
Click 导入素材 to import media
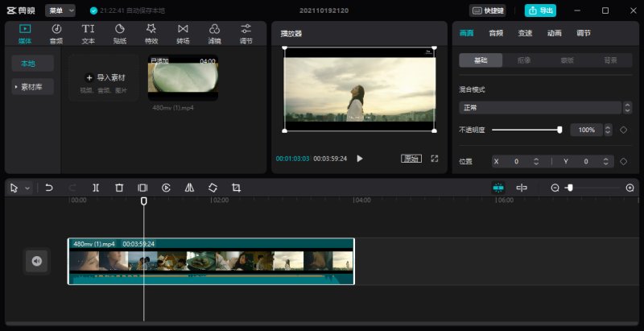pos(105,77)
